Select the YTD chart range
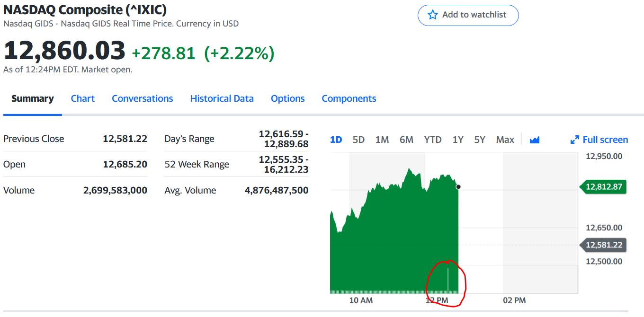 coord(433,140)
